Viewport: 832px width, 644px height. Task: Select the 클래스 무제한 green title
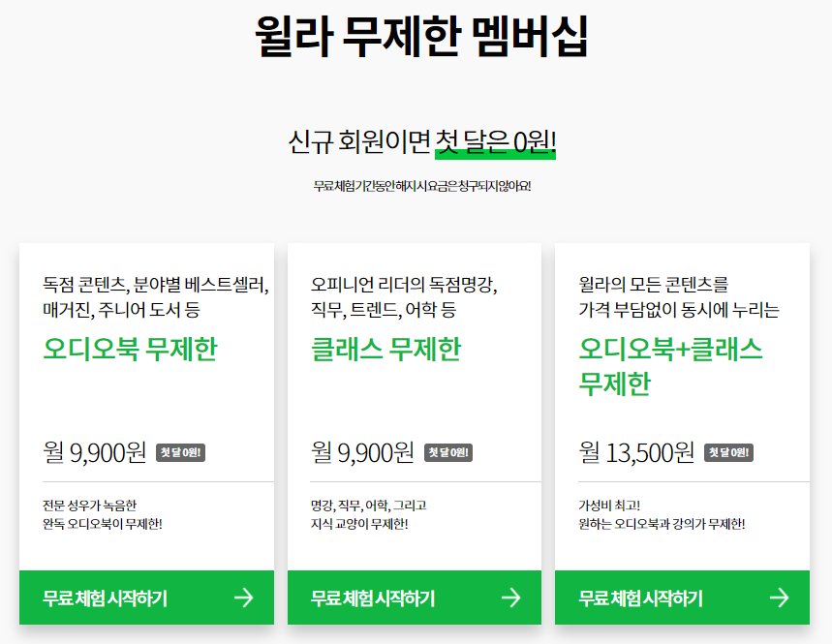coord(385,349)
